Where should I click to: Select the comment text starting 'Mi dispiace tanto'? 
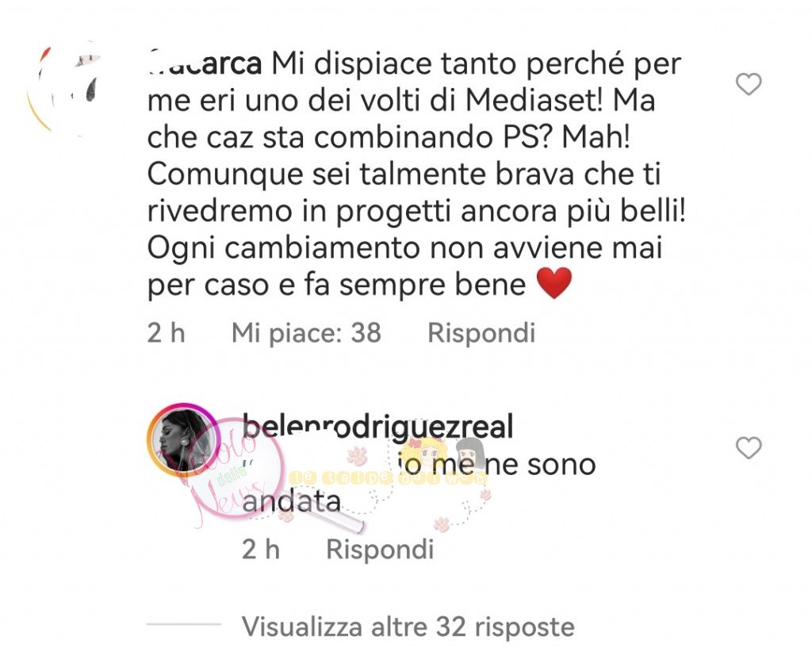tap(417, 174)
